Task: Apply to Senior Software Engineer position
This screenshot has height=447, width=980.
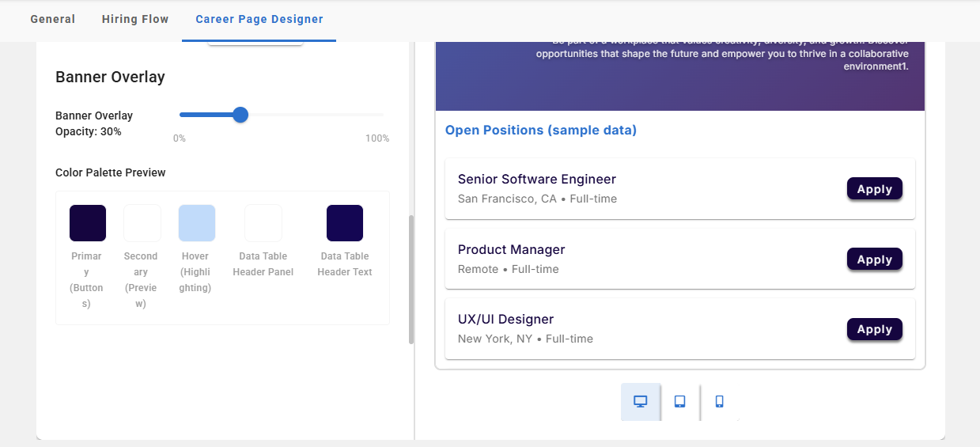Action: (x=874, y=189)
